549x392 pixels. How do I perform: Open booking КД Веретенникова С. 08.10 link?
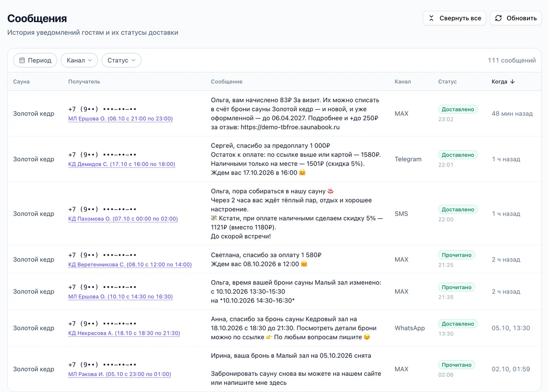pyautogui.click(x=130, y=264)
